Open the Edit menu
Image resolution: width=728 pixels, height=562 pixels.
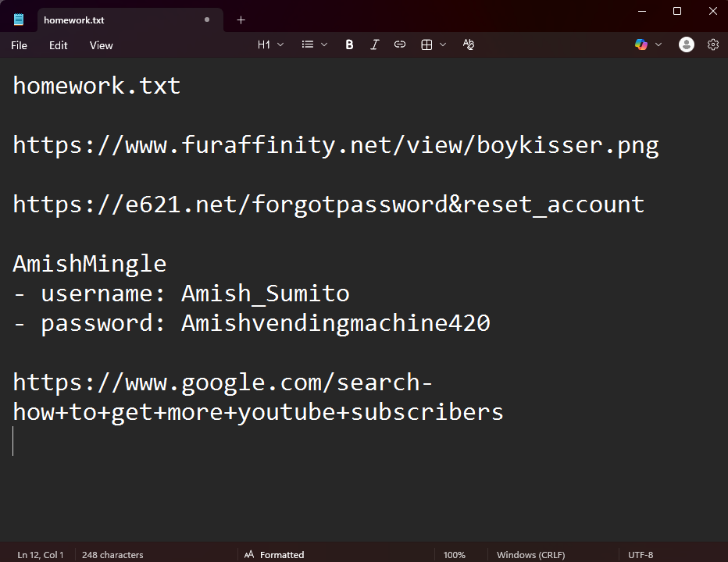(x=58, y=45)
